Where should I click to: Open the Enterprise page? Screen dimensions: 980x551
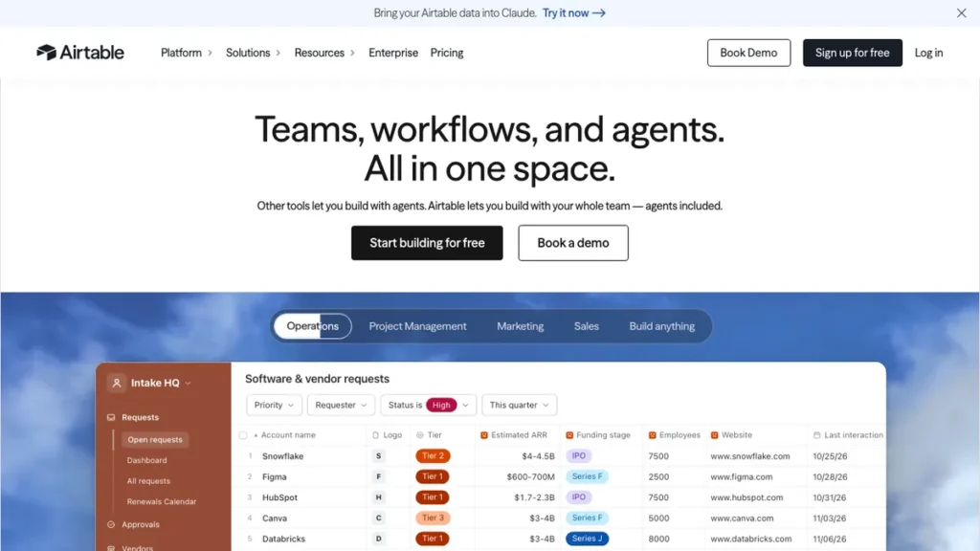393,53
